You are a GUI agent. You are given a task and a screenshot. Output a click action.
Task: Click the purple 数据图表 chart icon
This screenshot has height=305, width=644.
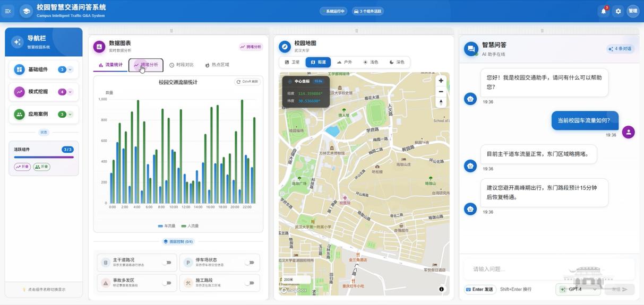tap(99, 47)
